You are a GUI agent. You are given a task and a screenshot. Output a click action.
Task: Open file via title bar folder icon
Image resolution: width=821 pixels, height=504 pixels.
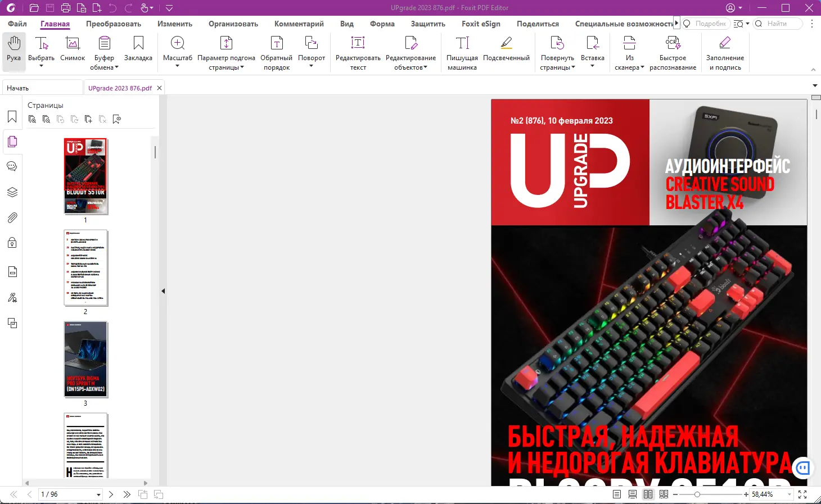(x=34, y=8)
